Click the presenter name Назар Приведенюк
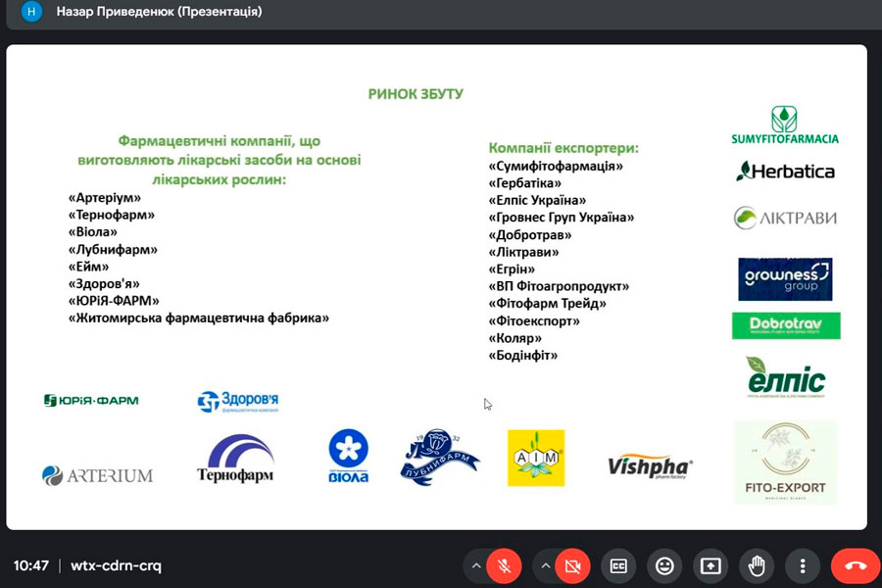This screenshot has width=882, height=588. [x=115, y=11]
